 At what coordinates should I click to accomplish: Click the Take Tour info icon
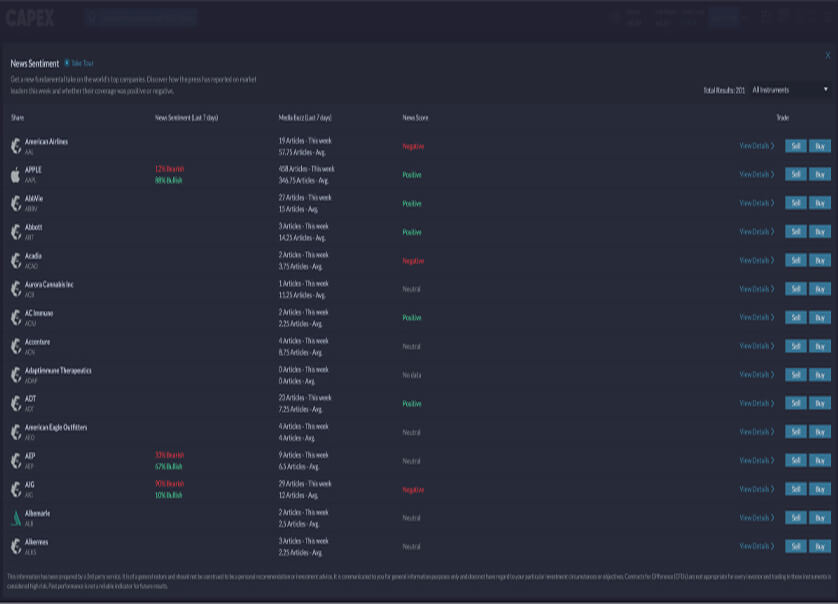click(x=67, y=63)
